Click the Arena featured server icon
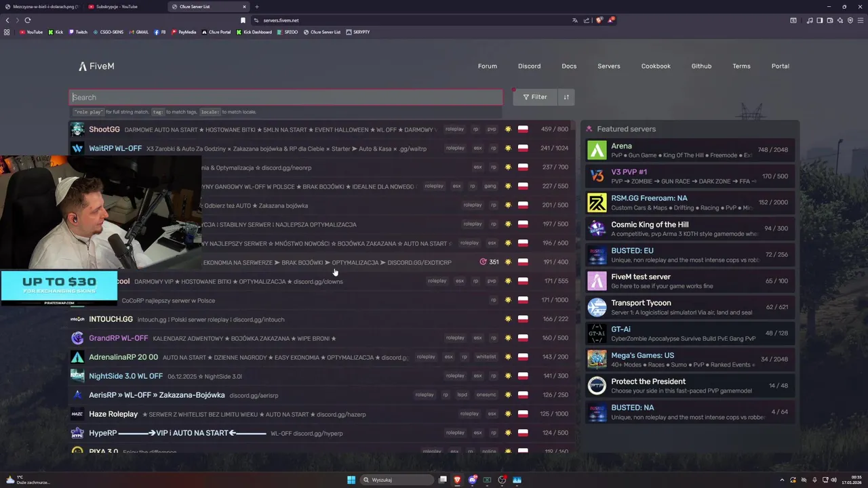 (597, 150)
